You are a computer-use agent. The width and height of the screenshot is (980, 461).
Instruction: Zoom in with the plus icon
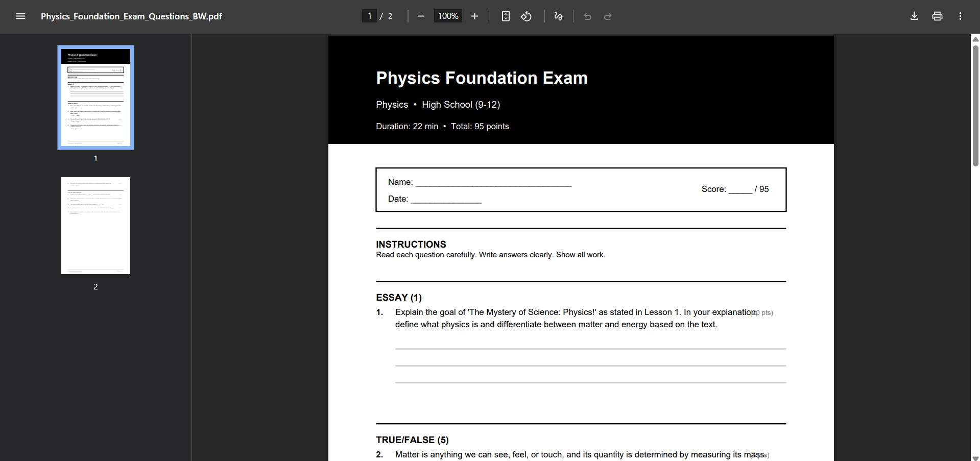coord(474,16)
